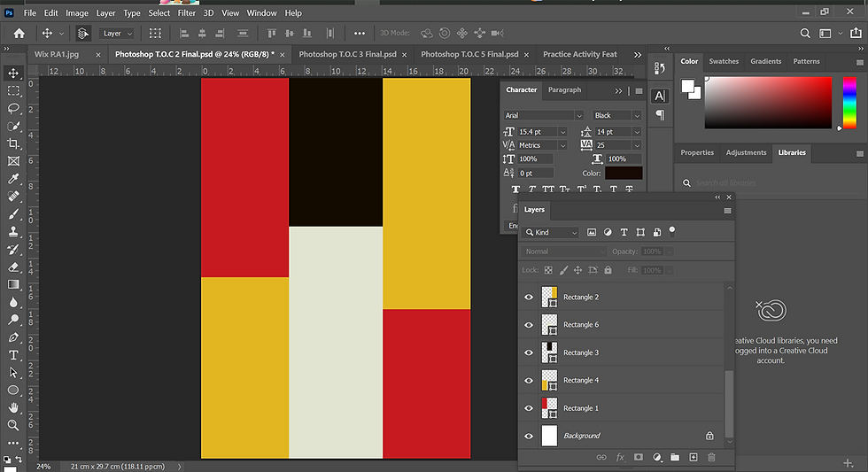Click the trash icon in Layers panel

coord(710,457)
